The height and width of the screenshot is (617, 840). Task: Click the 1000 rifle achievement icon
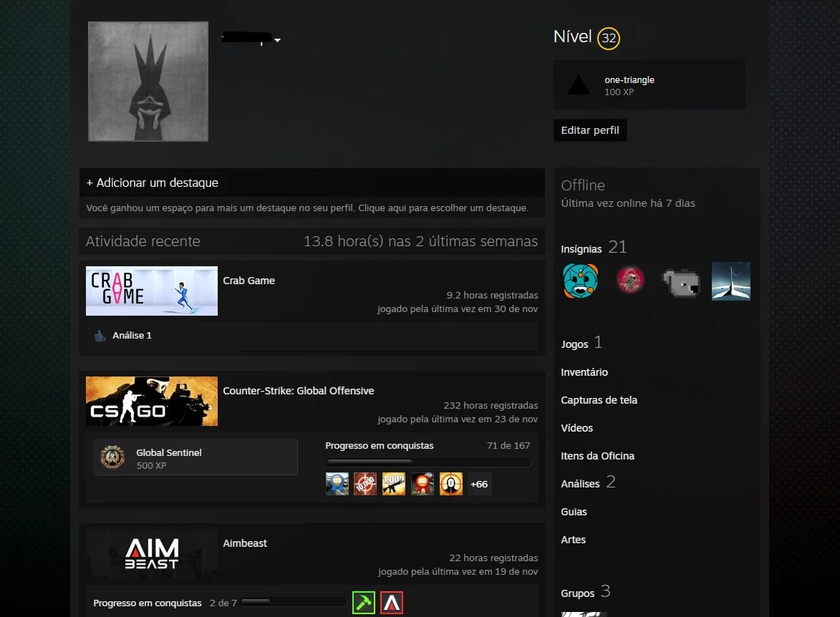tap(394, 484)
